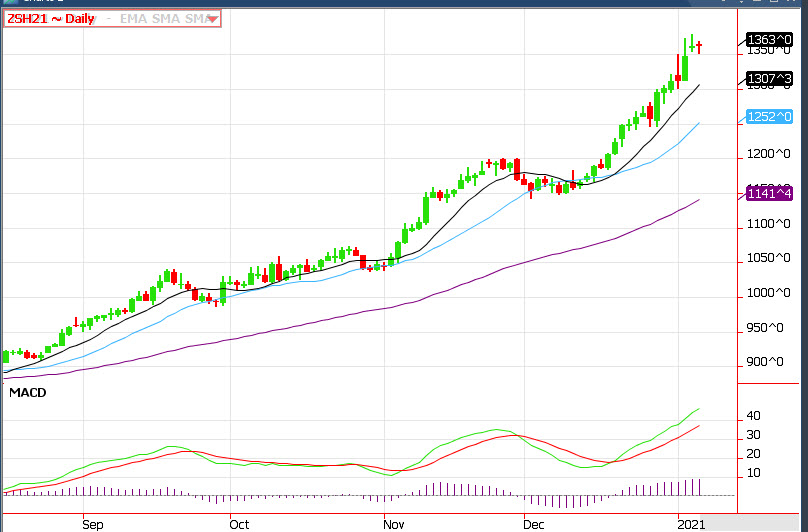Click the purple 1141^4 price tag
Screen dimensions: 808x532
click(x=768, y=193)
